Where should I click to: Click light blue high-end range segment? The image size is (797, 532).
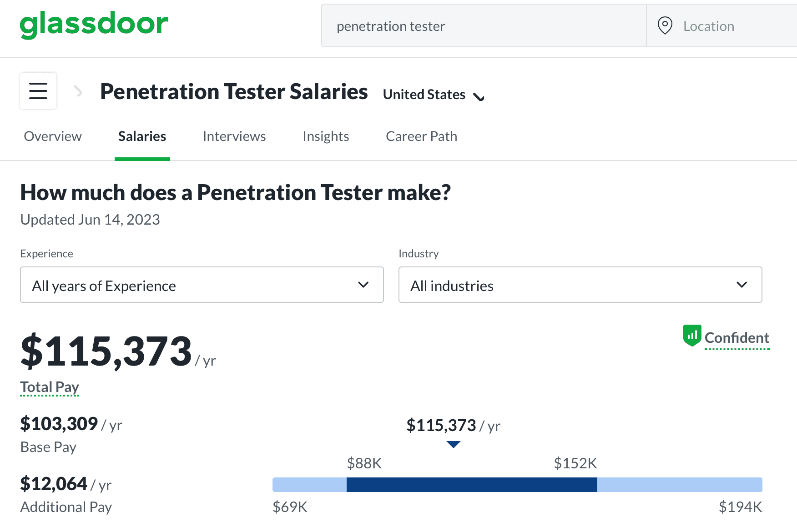[x=680, y=485]
